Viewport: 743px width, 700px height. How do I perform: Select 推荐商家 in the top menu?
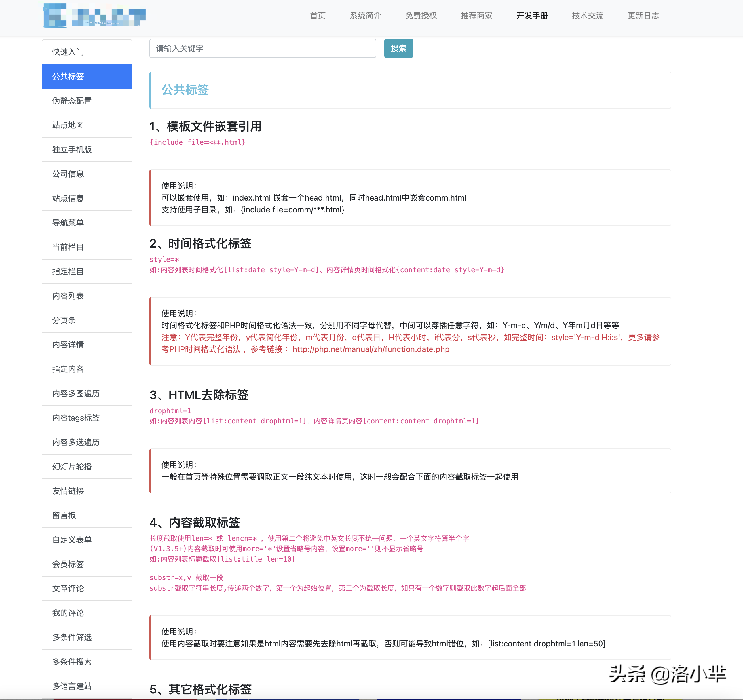tap(476, 16)
